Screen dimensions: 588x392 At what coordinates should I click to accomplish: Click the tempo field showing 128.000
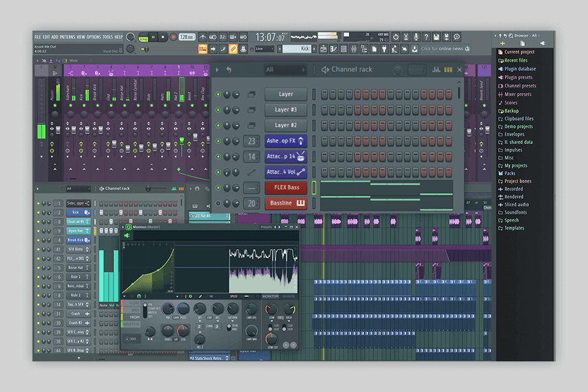pos(187,37)
